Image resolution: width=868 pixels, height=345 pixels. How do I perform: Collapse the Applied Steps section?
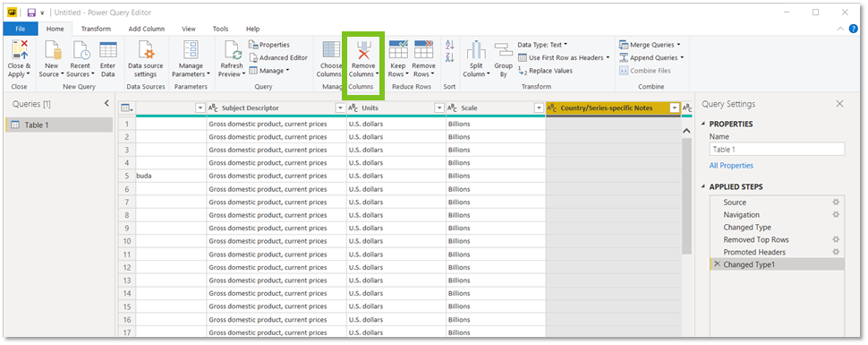coord(703,187)
